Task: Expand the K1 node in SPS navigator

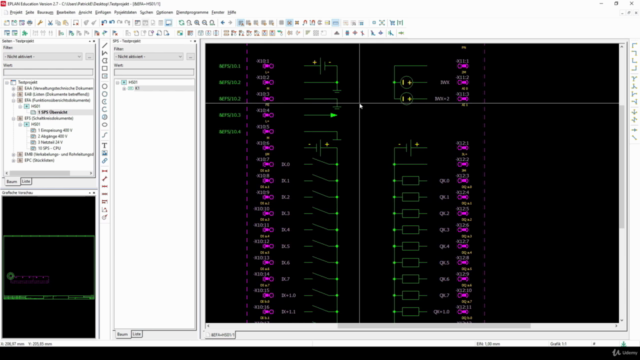Action: pyautogui.click(x=124, y=89)
